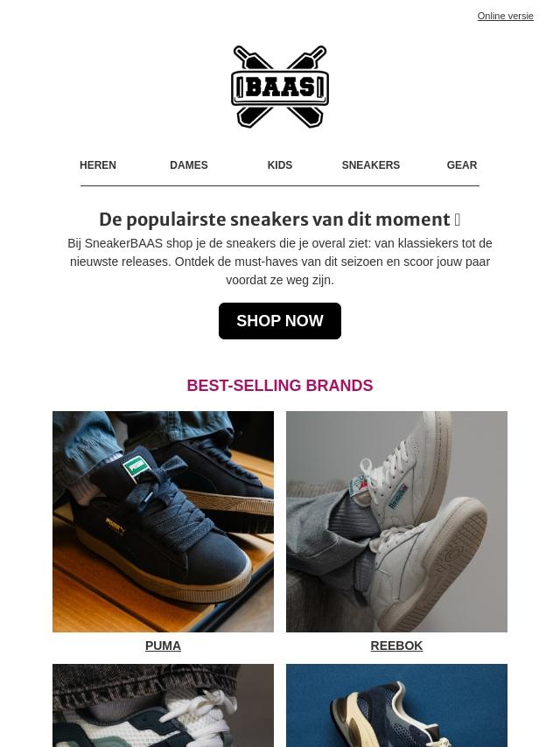Viewport: 560px width, 747px height.
Task: Click the Reebok side logo patch
Action: 397,496
